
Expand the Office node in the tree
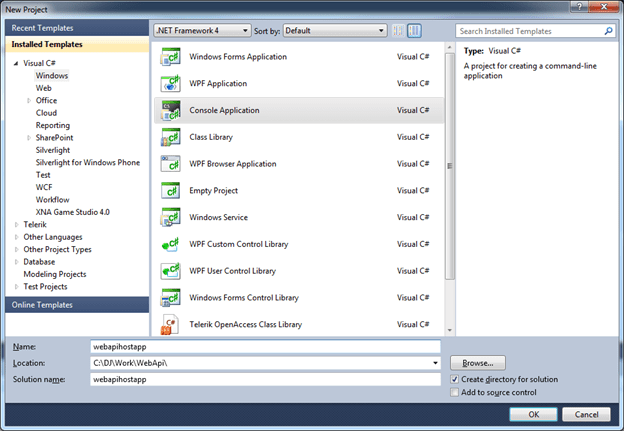[x=29, y=101]
